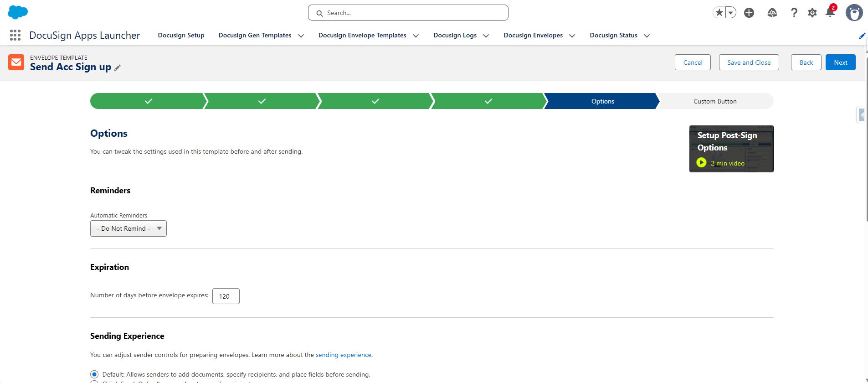Image resolution: width=868 pixels, height=383 pixels.
Task: Click inside the global Search field
Action: click(x=408, y=13)
